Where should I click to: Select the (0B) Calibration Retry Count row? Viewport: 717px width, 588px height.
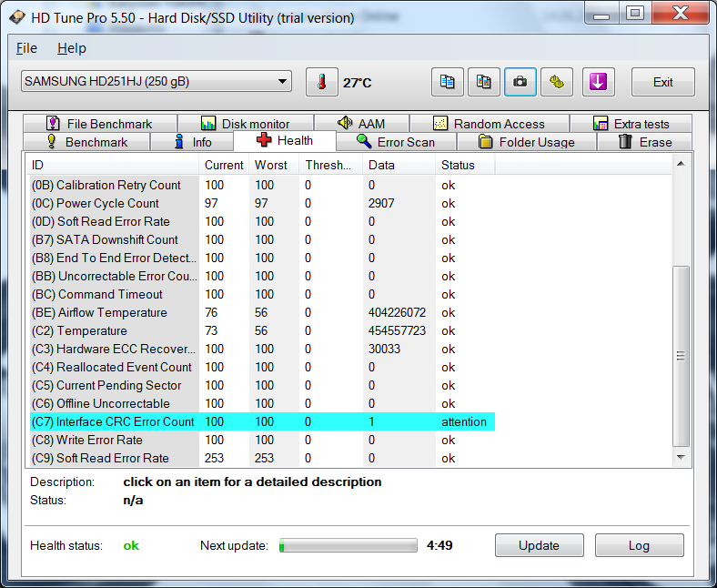tap(262, 186)
